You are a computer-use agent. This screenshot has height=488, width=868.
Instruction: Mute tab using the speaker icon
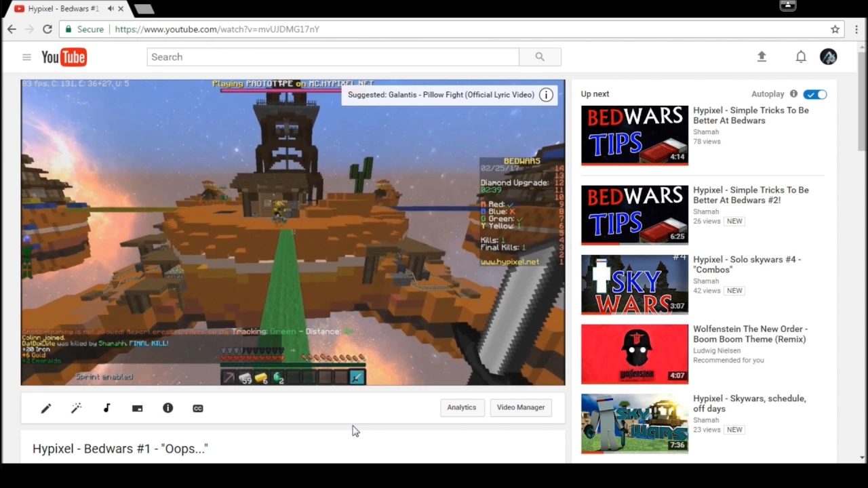point(111,9)
